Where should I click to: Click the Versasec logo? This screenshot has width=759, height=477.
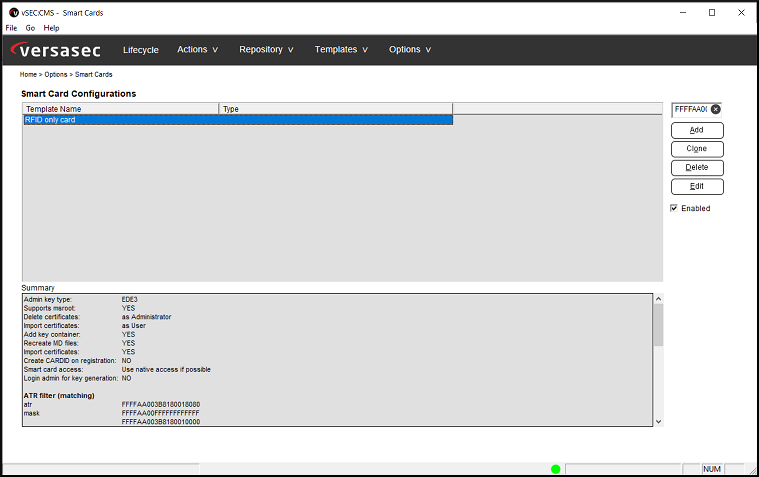point(56,50)
